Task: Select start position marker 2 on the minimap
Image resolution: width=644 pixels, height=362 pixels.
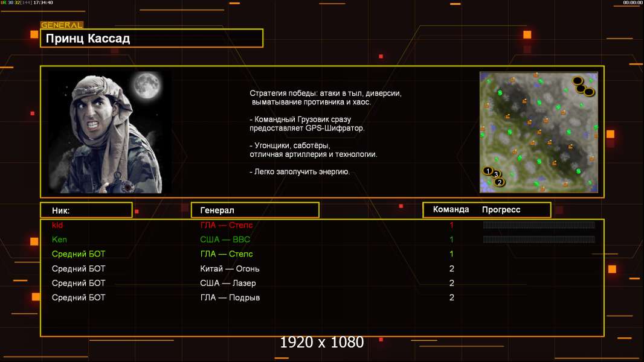Action: 500,182
